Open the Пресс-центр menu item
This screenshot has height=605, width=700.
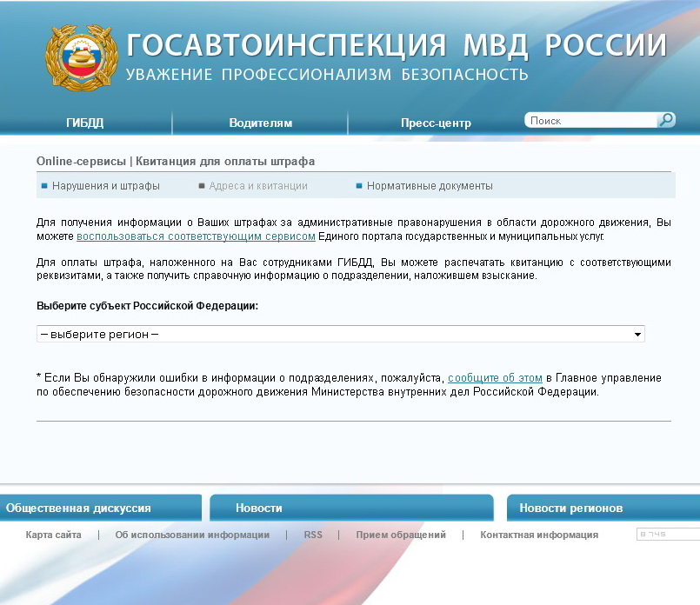(x=436, y=123)
